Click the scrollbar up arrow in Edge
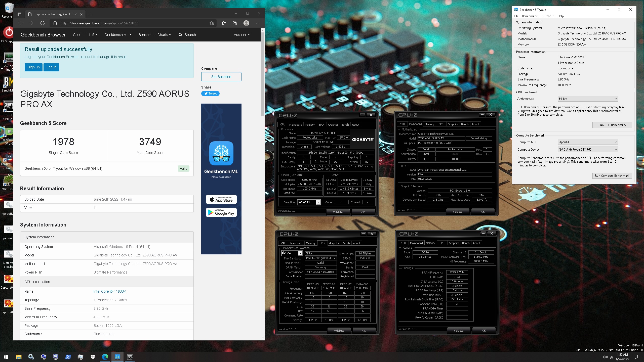The width and height of the screenshot is (644, 362). coord(263,30)
